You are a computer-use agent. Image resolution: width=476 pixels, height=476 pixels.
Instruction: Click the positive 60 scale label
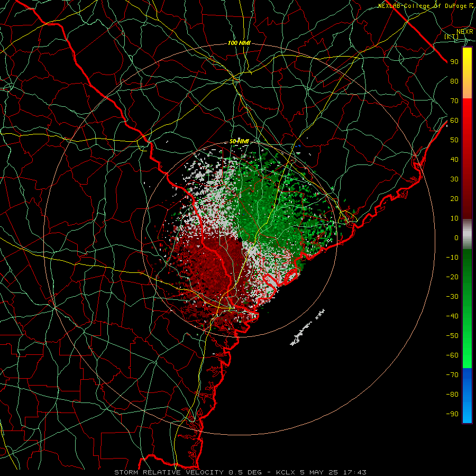pyautogui.click(x=454, y=121)
